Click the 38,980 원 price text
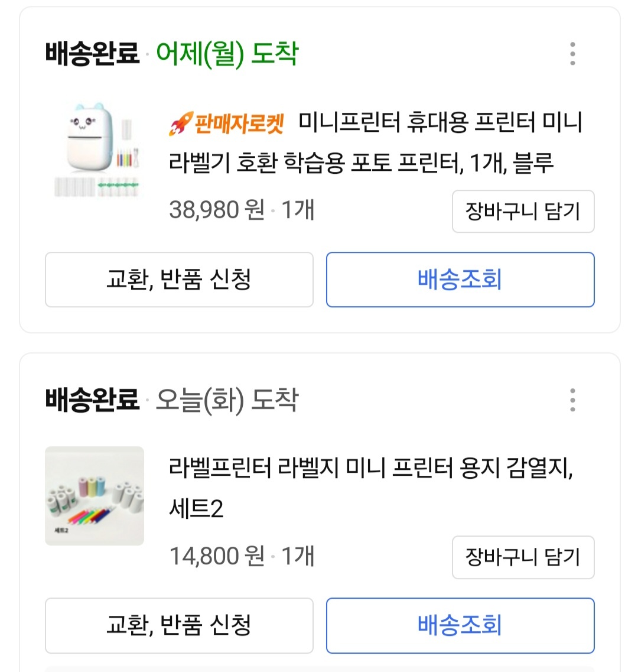This screenshot has width=638, height=672. click(x=217, y=210)
